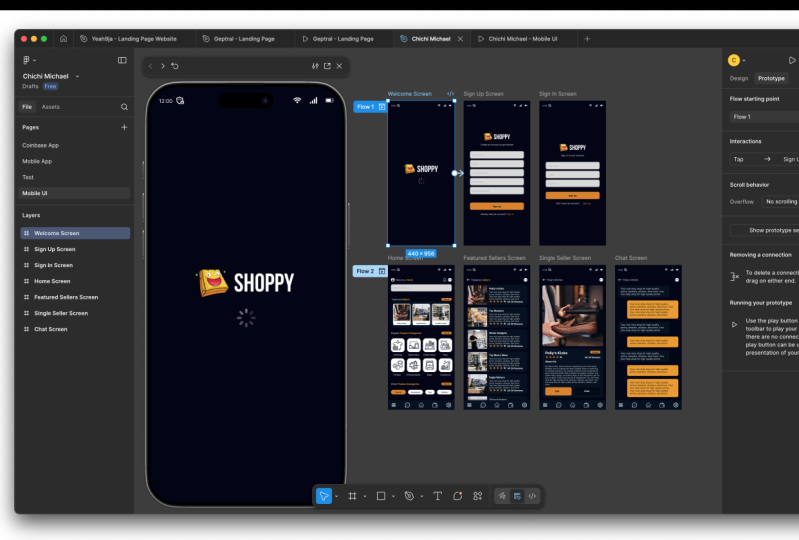Select Chat Screen frame on canvas
Image resolution: width=799 pixels, height=540 pixels.
648,337
